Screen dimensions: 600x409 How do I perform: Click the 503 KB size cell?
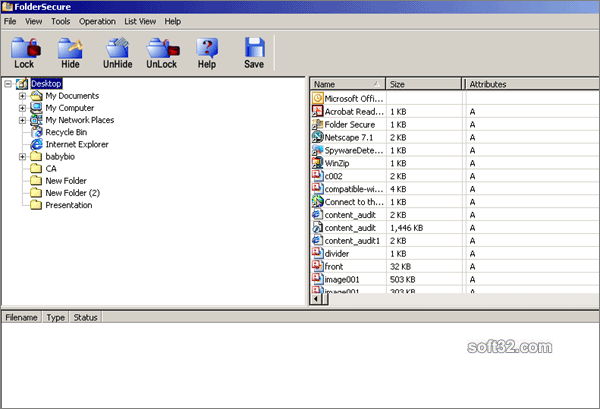pyautogui.click(x=403, y=279)
